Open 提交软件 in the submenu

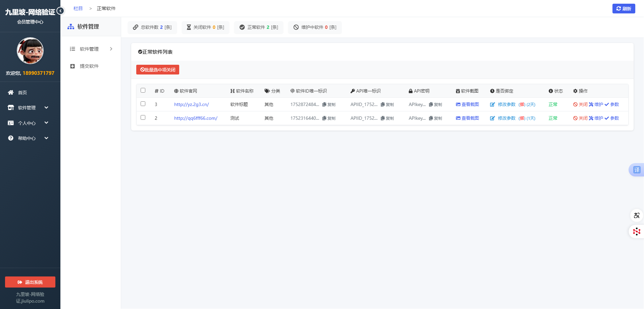coord(89,66)
